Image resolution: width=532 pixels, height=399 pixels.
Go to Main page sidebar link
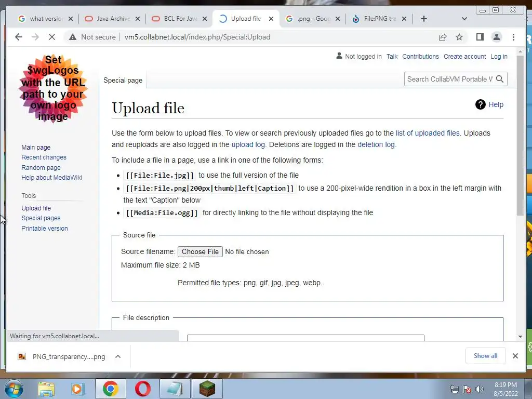pos(36,147)
